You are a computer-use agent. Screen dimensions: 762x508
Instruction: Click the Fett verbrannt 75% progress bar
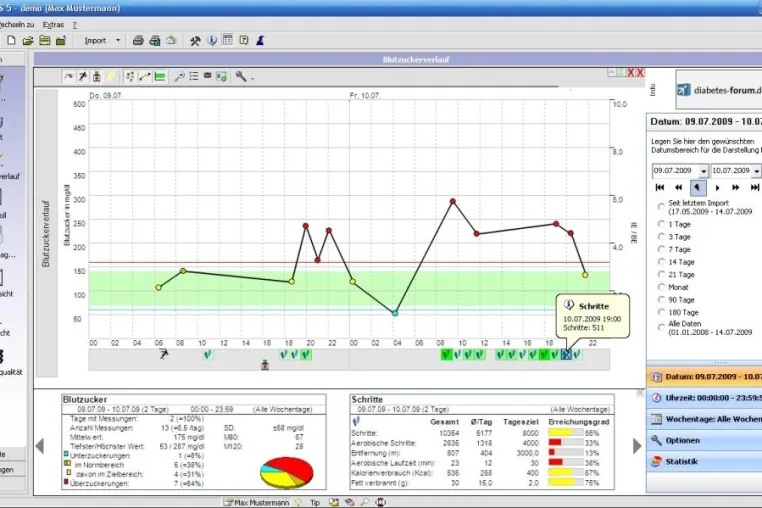pyautogui.click(x=566, y=482)
